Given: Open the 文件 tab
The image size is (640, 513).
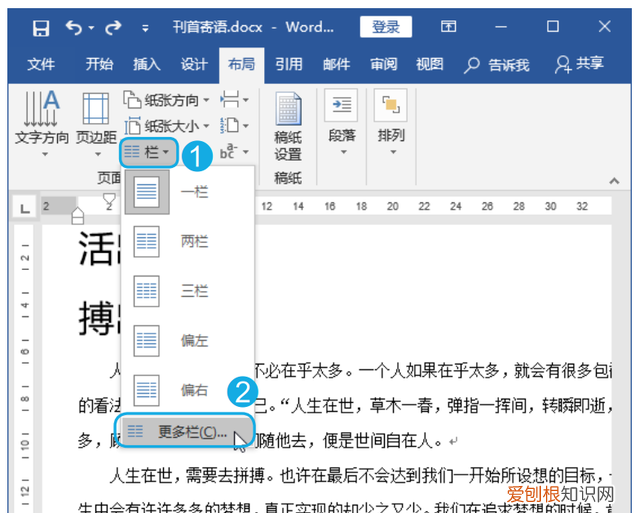Looking at the screenshot, I should point(41,64).
